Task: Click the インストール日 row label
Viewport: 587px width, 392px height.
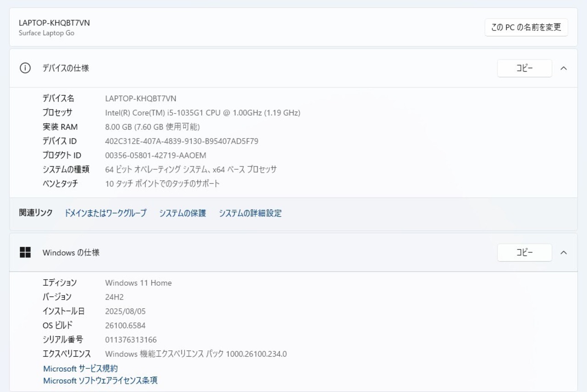Action: (x=64, y=311)
